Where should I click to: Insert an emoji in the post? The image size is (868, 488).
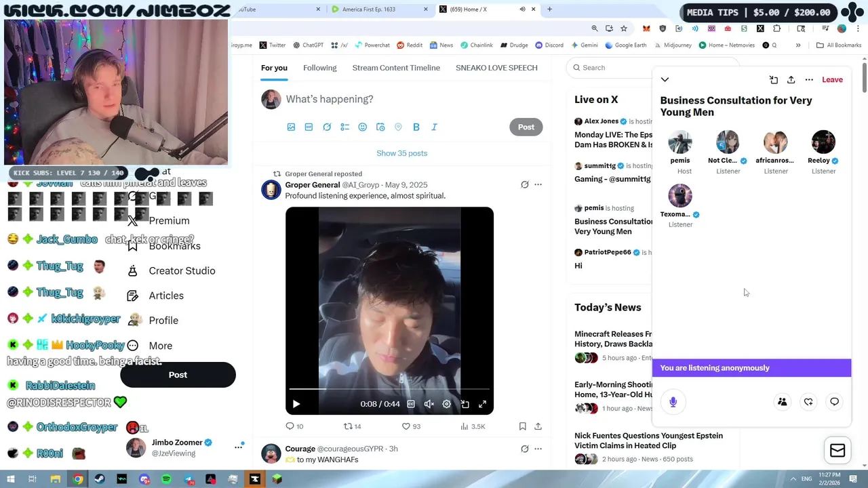362,127
